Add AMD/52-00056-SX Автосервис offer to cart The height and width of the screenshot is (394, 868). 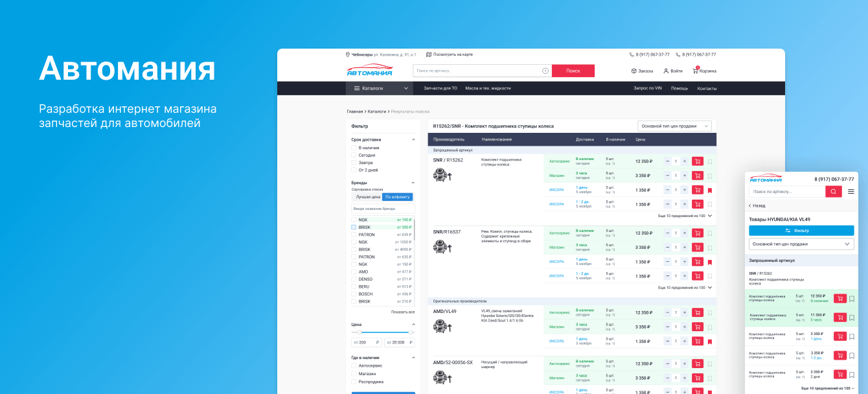(x=697, y=364)
